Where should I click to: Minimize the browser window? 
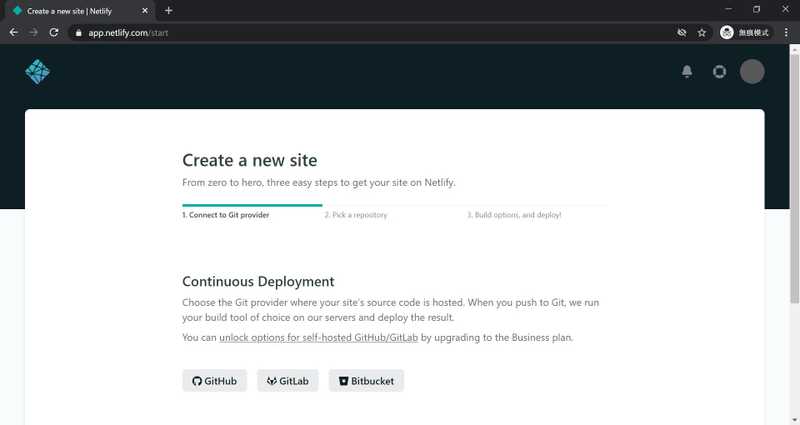click(728, 9)
